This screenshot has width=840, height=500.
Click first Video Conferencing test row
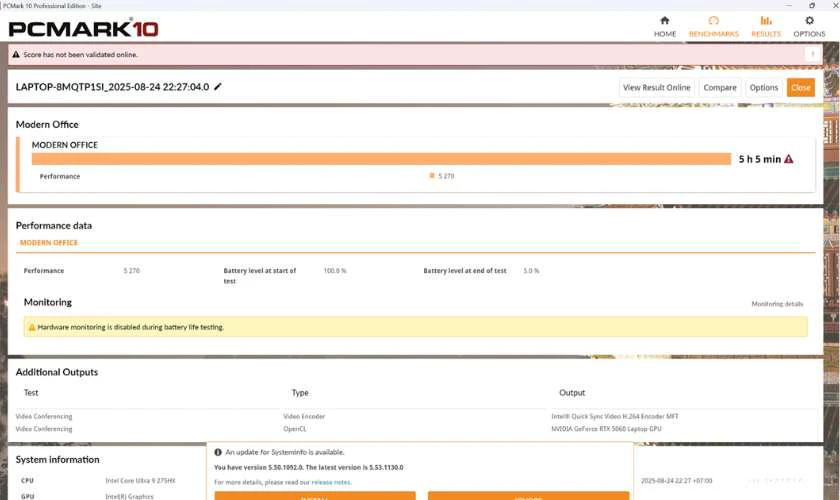click(x=43, y=416)
